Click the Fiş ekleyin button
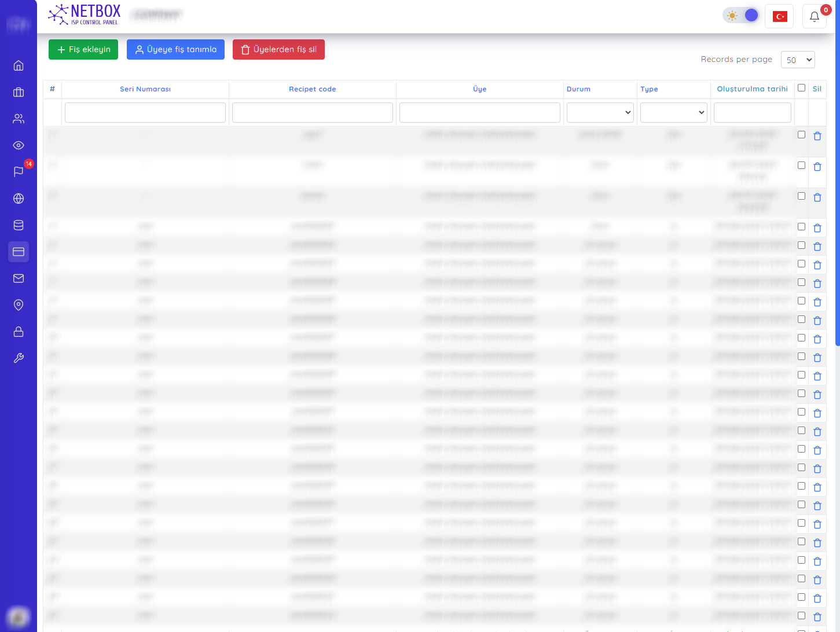840x632 pixels. [83, 50]
